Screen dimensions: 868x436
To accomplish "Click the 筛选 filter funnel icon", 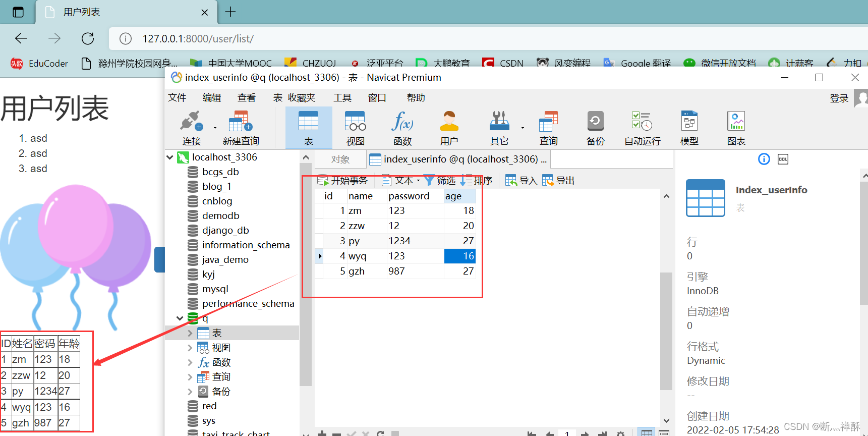I will pyautogui.click(x=429, y=180).
